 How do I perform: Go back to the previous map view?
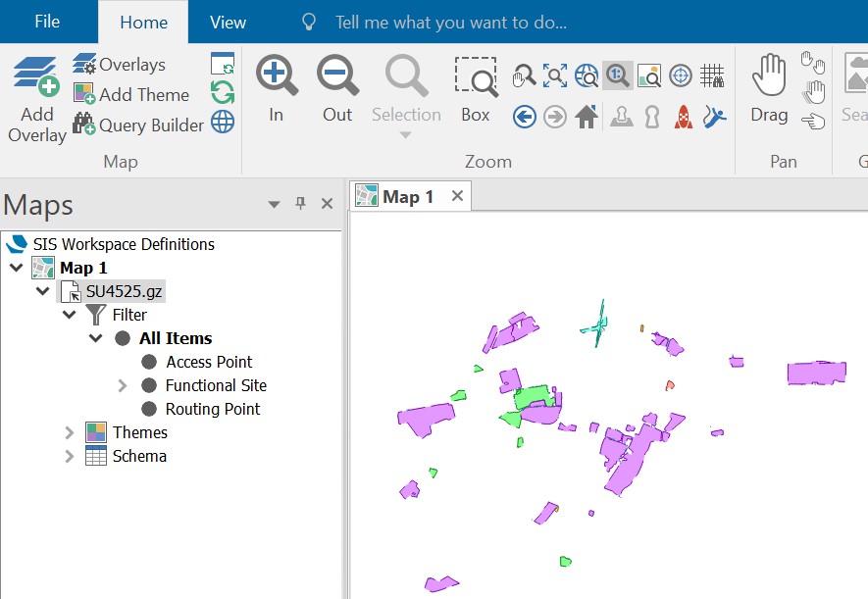click(x=524, y=116)
